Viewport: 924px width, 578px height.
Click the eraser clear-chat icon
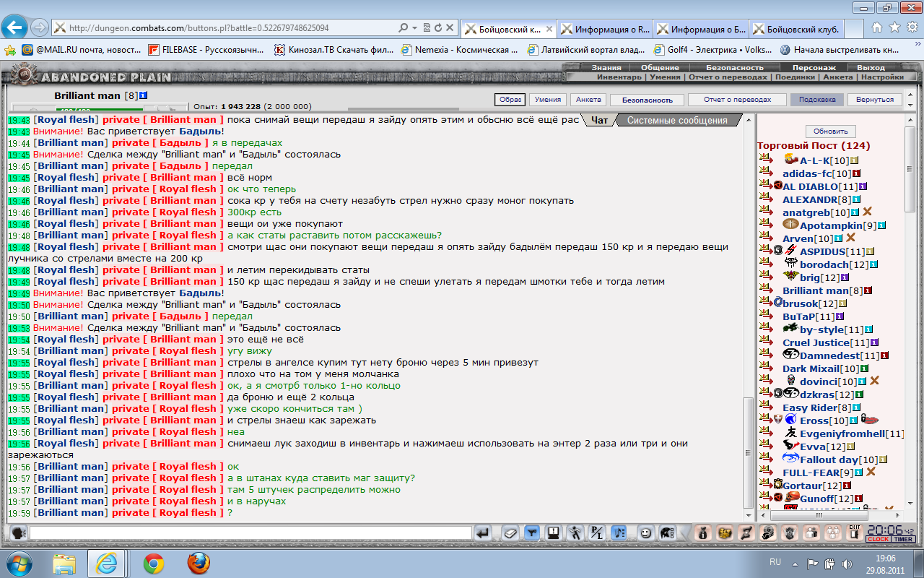[x=510, y=533]
